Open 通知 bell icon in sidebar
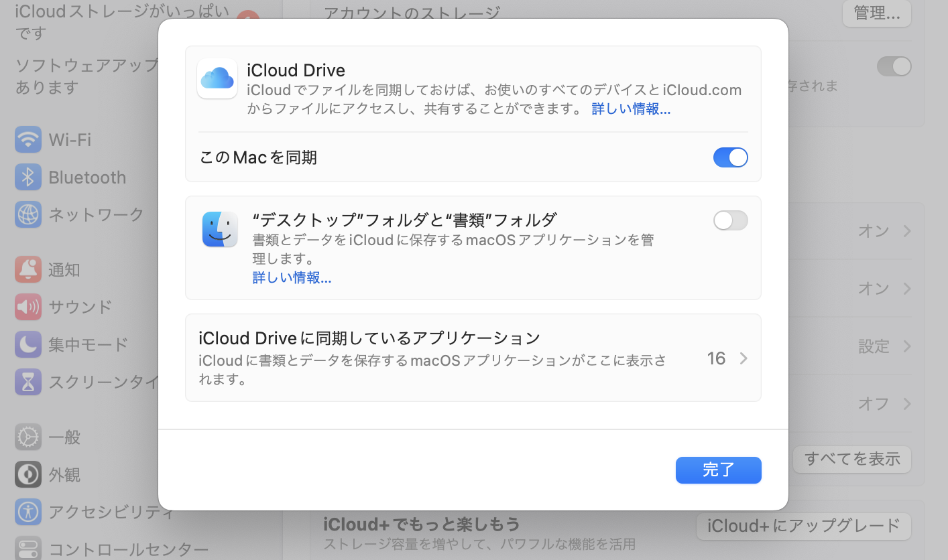The height and width of the screenshot is (560, 948). [28, 270]
